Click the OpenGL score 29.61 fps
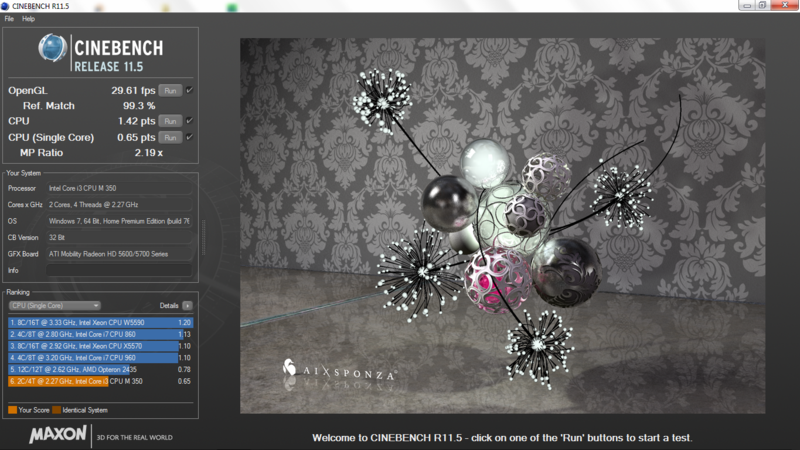The height and width of the screenshot is (450, 800). click(133, 90)
